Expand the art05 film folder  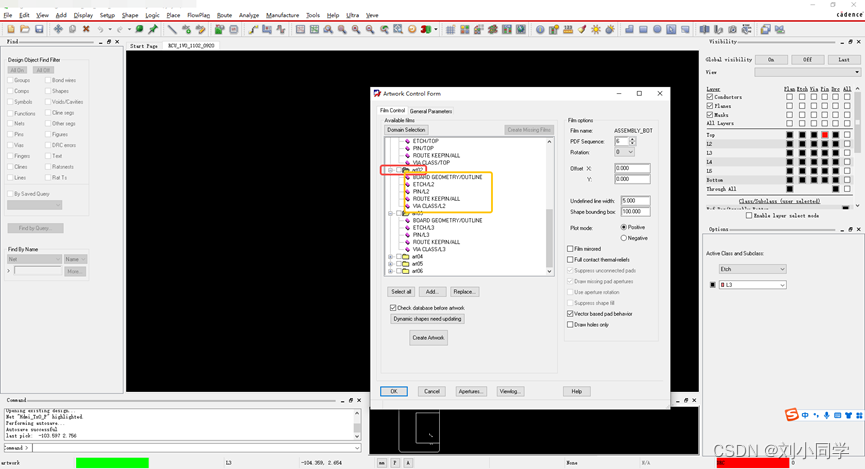[x=390, y=264]
